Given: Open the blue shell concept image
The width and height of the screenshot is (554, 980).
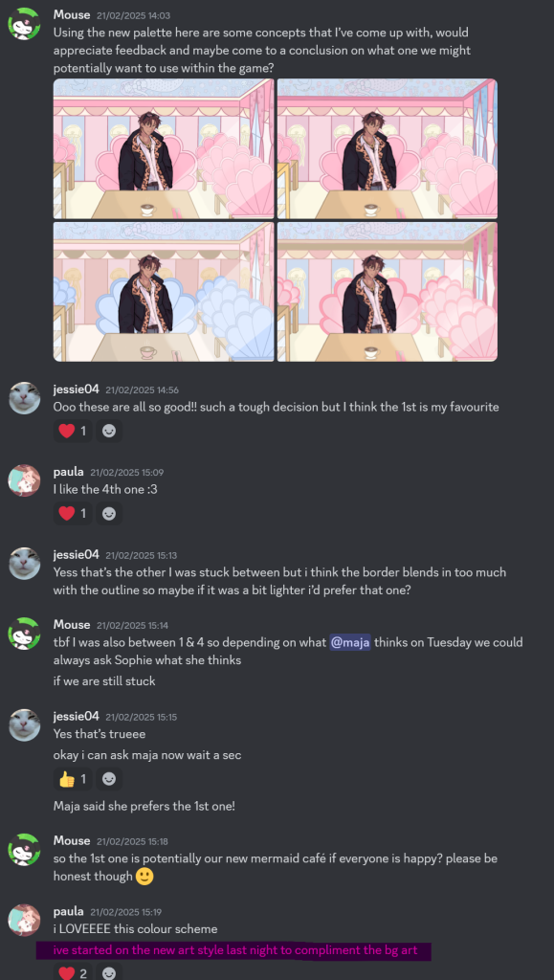Looking at the screenshot, I should [164, 291].
